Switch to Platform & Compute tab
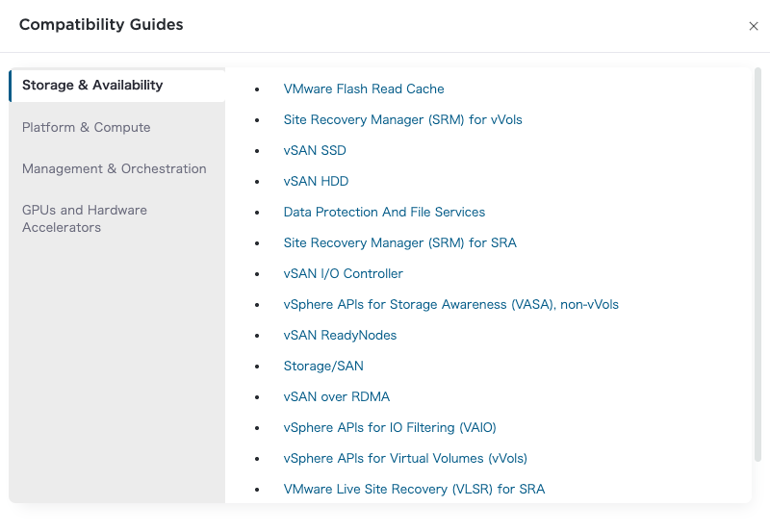The width and height of the screenshot is (770, 532). click(87, 127)
